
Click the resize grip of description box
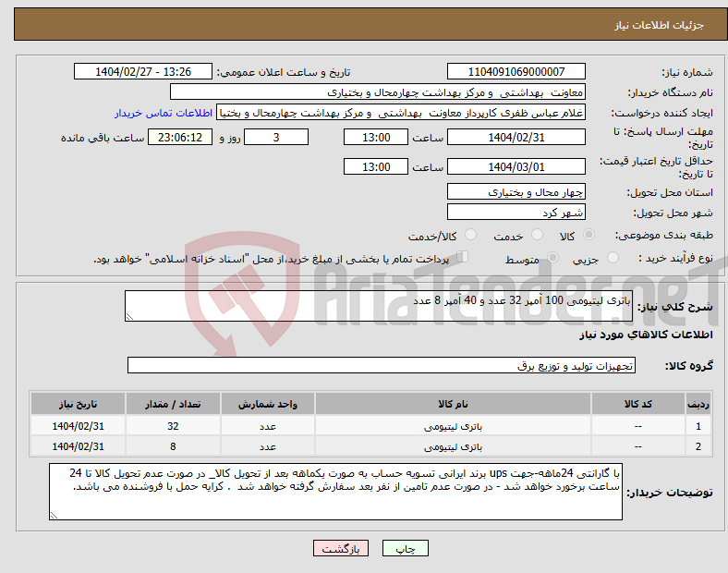pyautogui.click(x=129, y=317)
